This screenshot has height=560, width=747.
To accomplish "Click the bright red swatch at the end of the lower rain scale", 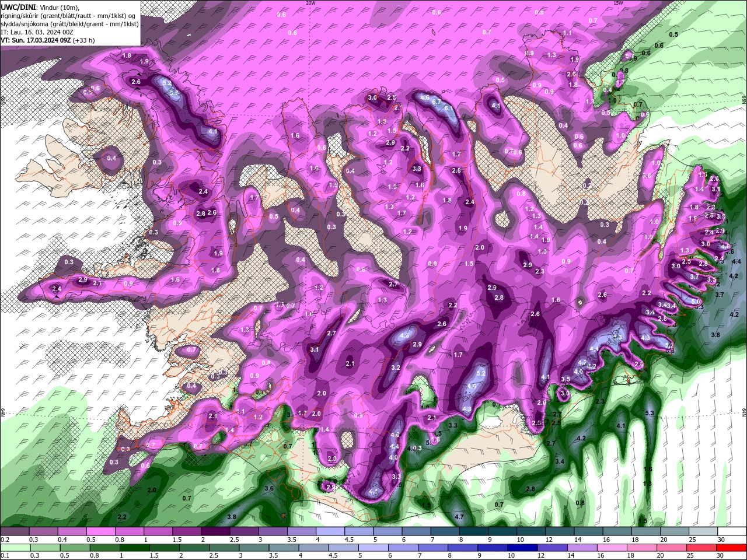I will click(732, 548).
